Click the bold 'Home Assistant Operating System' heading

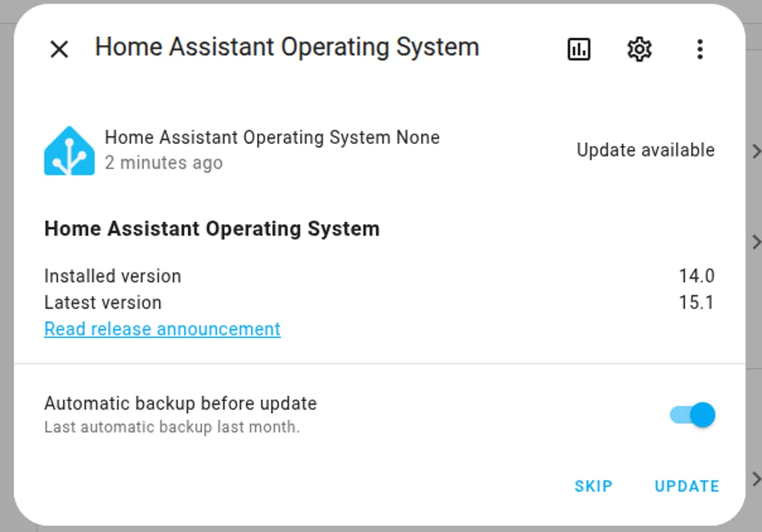[x=211, y=229]
